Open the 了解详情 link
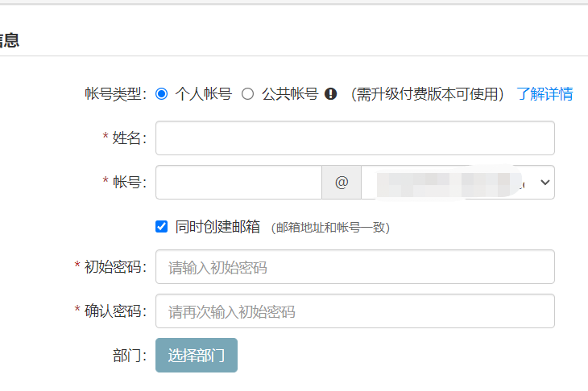Image resolution: width=588 pixels, height=391 pixels. tap(545, 94)
